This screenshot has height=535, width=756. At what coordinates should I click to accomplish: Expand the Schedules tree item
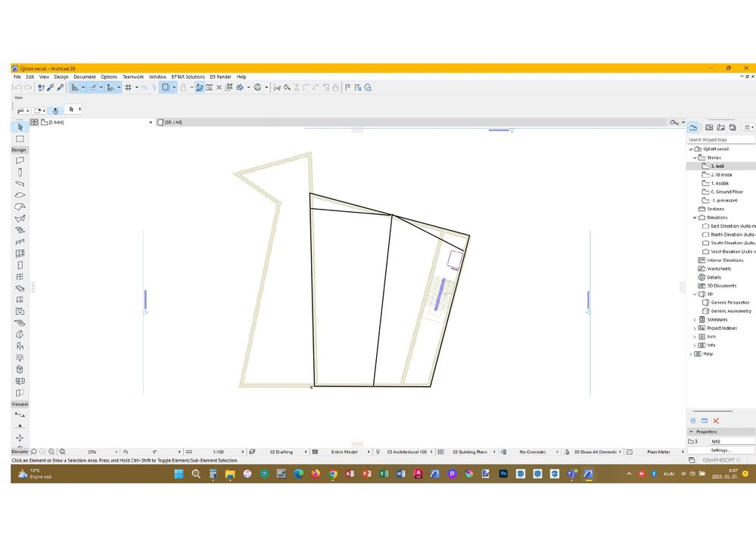coord(695,319)
